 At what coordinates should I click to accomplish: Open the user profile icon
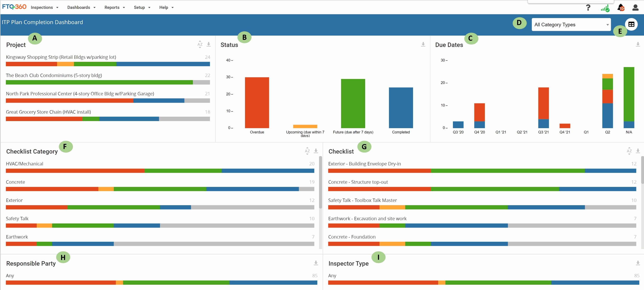(635, 8)
